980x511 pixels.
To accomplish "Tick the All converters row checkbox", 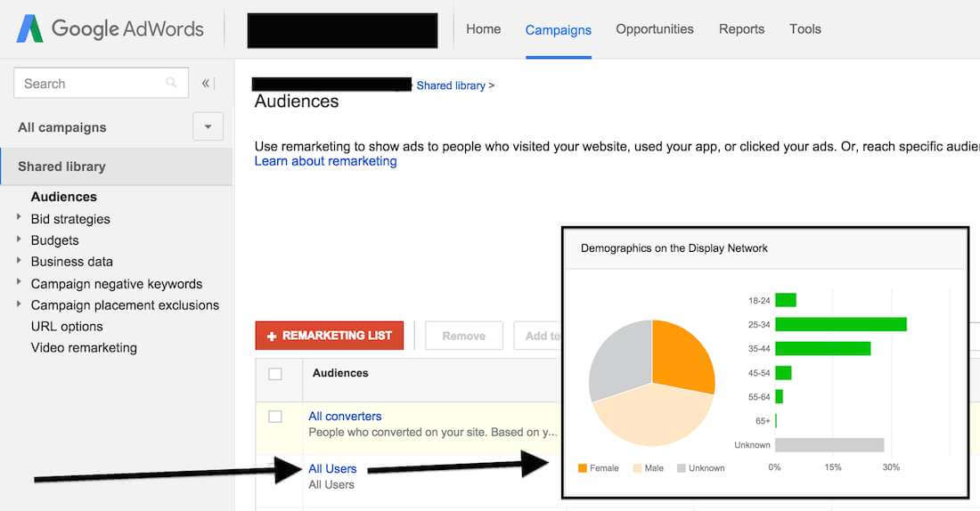I will [275, 417].
